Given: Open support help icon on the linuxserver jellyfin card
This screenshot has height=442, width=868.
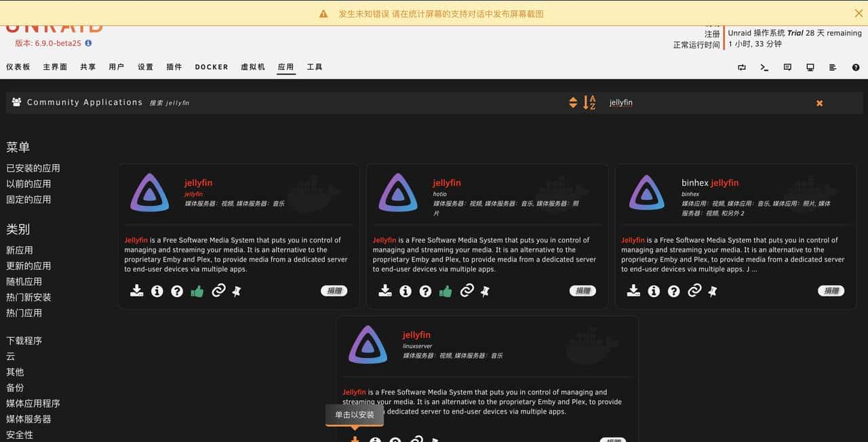Looking at the screenshot, I should pos(395,440).
